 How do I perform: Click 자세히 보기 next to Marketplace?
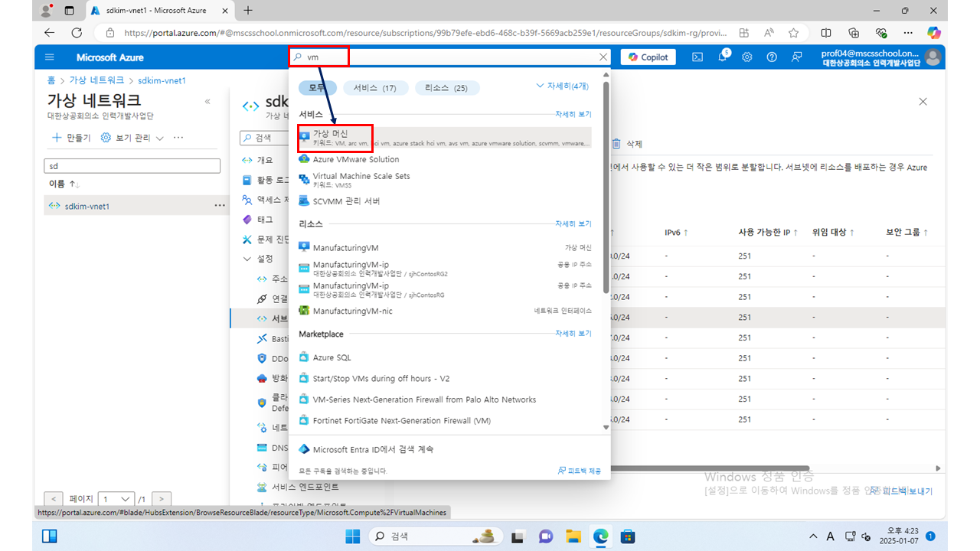tap(573, 334)
